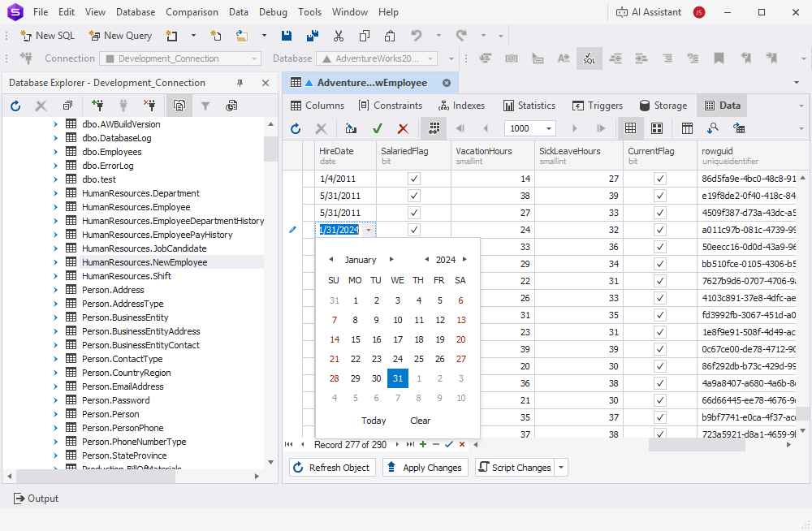Click the Save All icon
812x531 pixels.
pyautogui.click(x=313, y=36)
